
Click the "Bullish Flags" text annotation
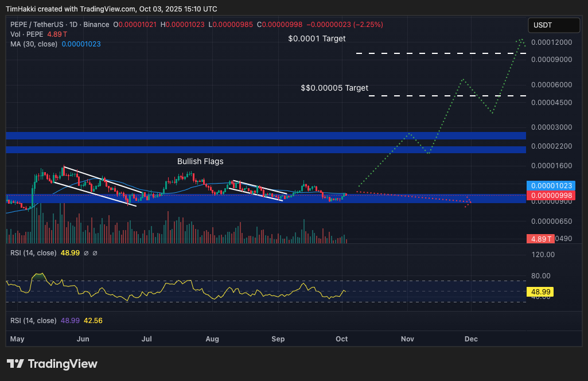coord(200,161)
